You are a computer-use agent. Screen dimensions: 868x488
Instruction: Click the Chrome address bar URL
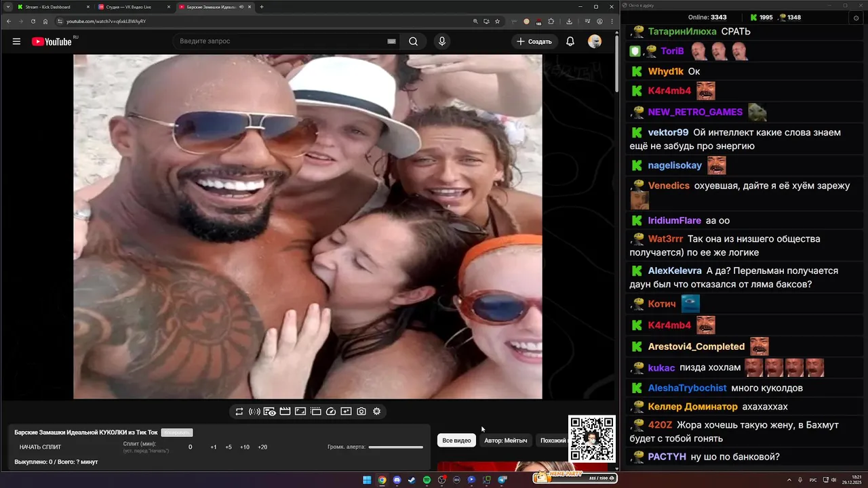(x=106, y=21)
